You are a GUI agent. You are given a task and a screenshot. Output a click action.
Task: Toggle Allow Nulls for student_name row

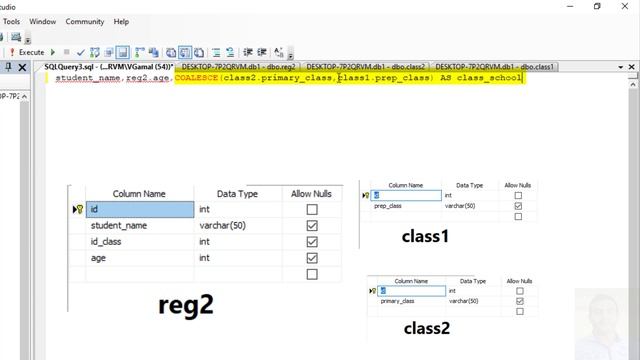[x=312, y=226]
